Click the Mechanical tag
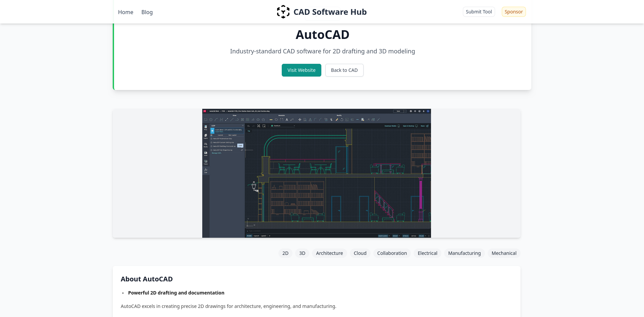This screenshot has height=317, width=644. pyautogui.click(x=504, y=253)
